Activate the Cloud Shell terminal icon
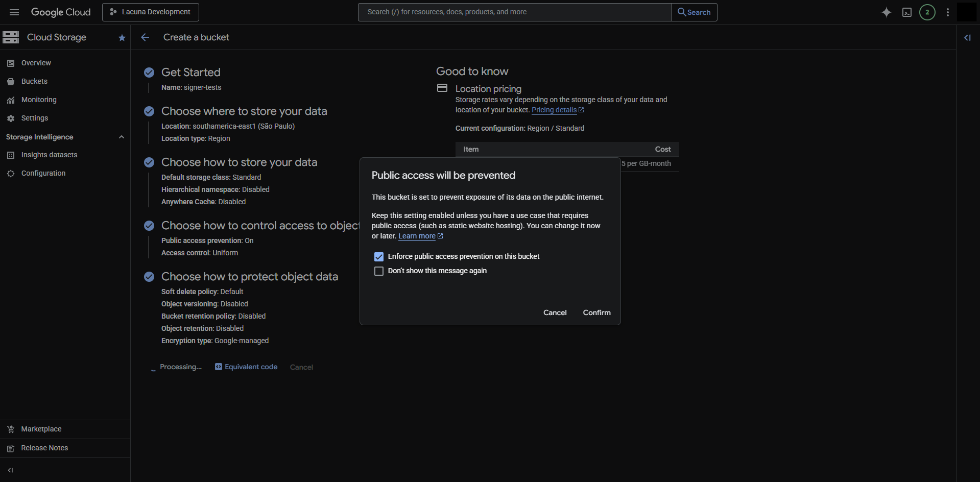This screenshot has height=482, width=980. pos(906,12)
